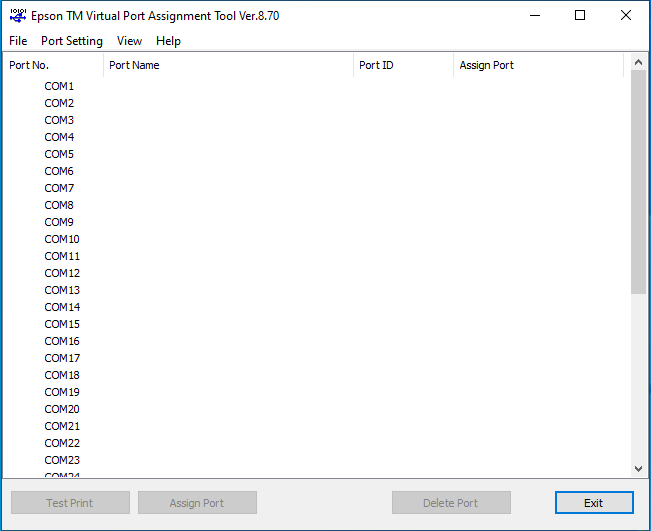Viewport: 651px width, 531px height.
Task: Minimize the Epson TM tool window
Action: point(535,16)
